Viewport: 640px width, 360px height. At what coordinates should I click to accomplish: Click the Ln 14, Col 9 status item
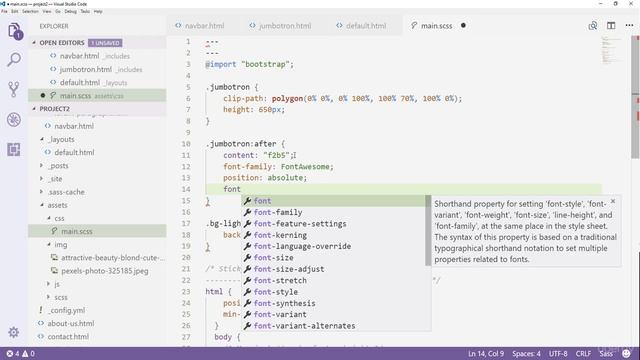coord(486,354)
